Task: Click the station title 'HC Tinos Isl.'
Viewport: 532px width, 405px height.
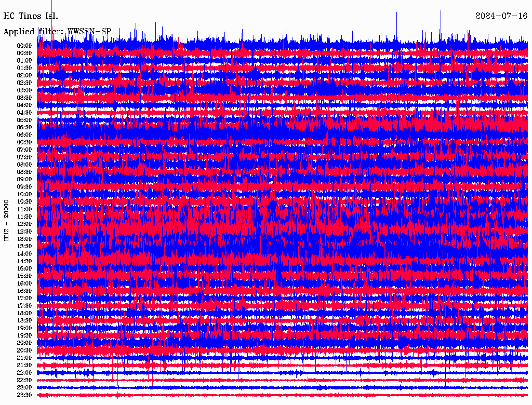Action: [x=31, y=16]
